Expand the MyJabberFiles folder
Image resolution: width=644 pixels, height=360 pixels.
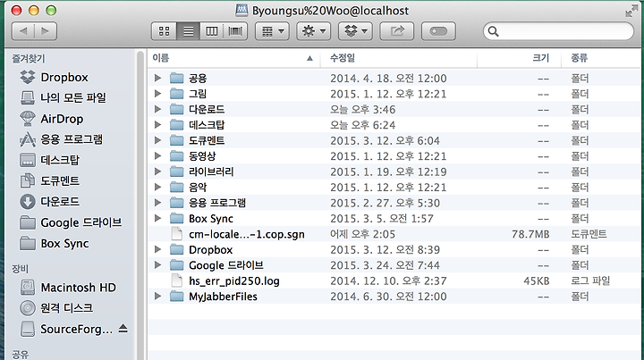157,296
